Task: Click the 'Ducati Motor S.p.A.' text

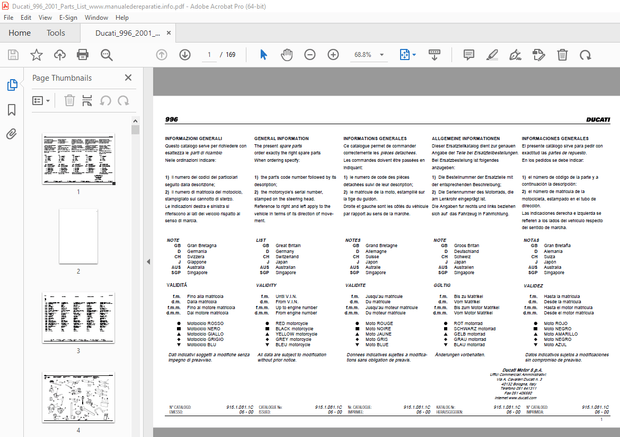Action: click(x=522, y=370)
